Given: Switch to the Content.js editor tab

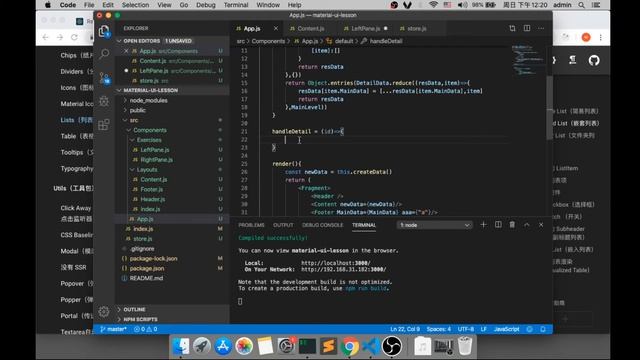Looking at the screenshot, I should point(311,28).
